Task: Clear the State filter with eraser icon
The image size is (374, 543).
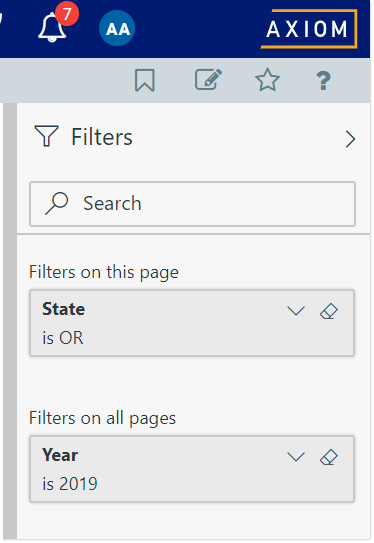Action: (329, 311)
